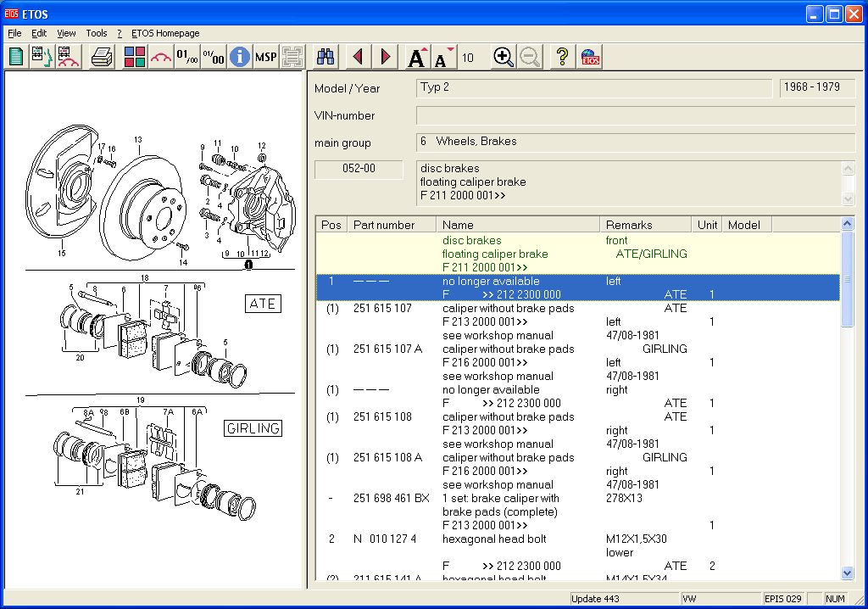Click the four colored squares icon
This screenshot has height=609, width=868.
[x=135, y=57]
